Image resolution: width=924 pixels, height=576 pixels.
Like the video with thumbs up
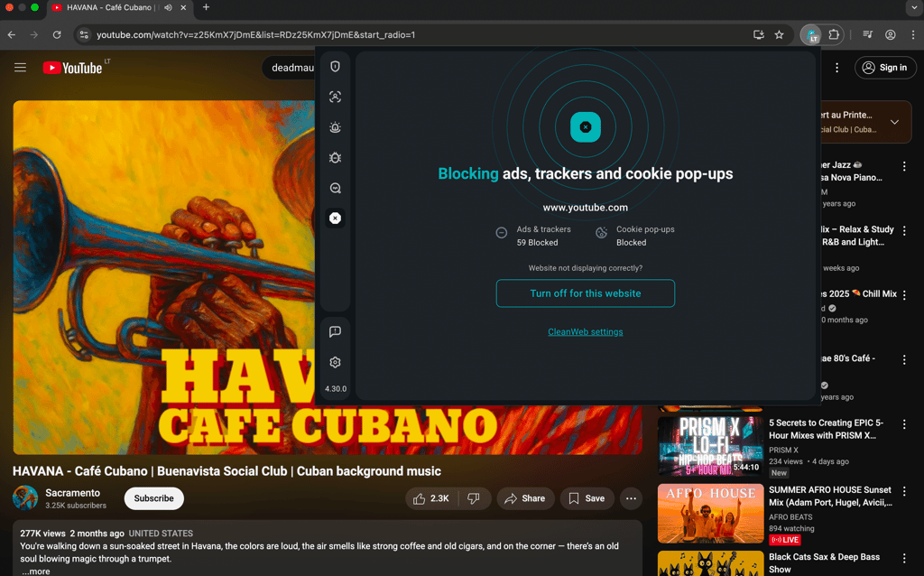[x=430, y=498]
